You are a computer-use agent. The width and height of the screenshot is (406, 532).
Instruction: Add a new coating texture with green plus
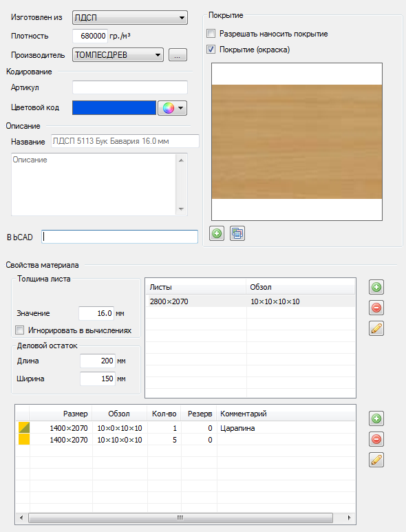point(216,233)
